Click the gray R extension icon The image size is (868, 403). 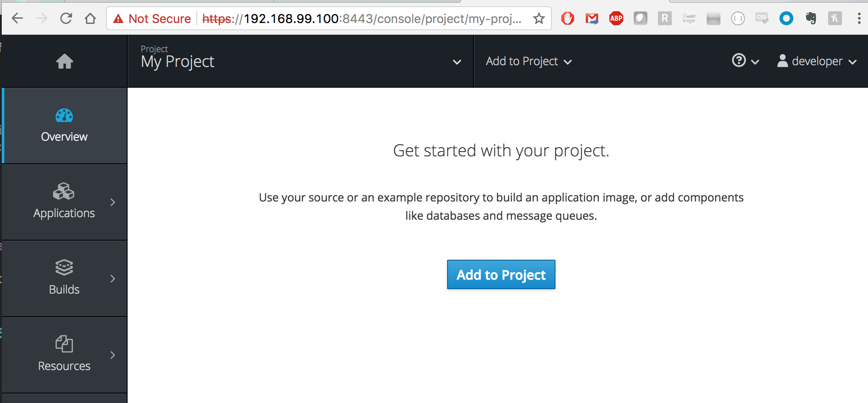(x=665, y=18)
